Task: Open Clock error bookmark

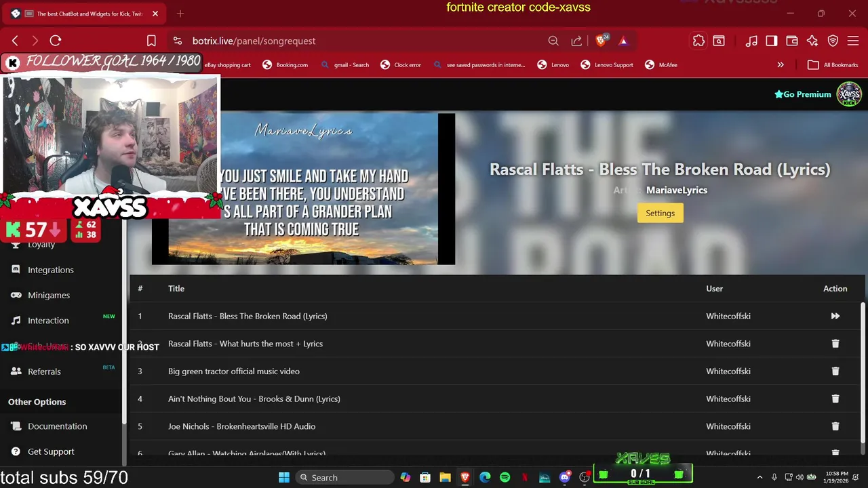Action: [400, 64]
